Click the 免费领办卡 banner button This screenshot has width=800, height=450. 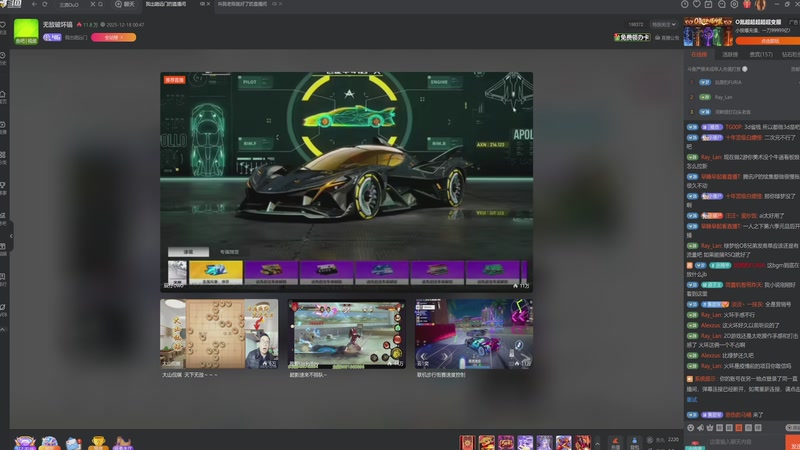pos(632,37)
